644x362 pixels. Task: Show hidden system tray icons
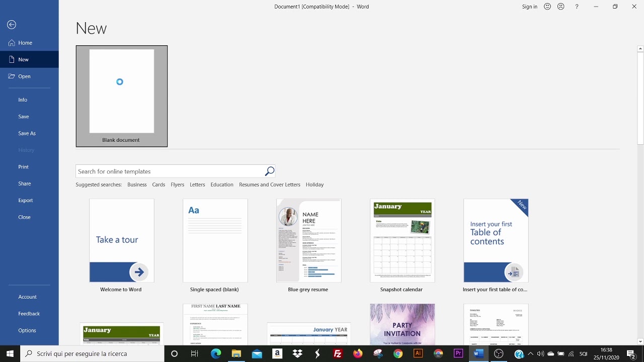tap(530, 353)
